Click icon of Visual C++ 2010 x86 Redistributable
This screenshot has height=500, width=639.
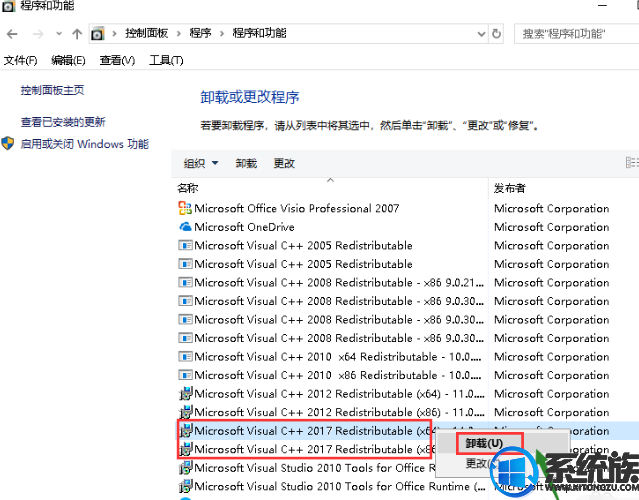[x=185, y=375]
